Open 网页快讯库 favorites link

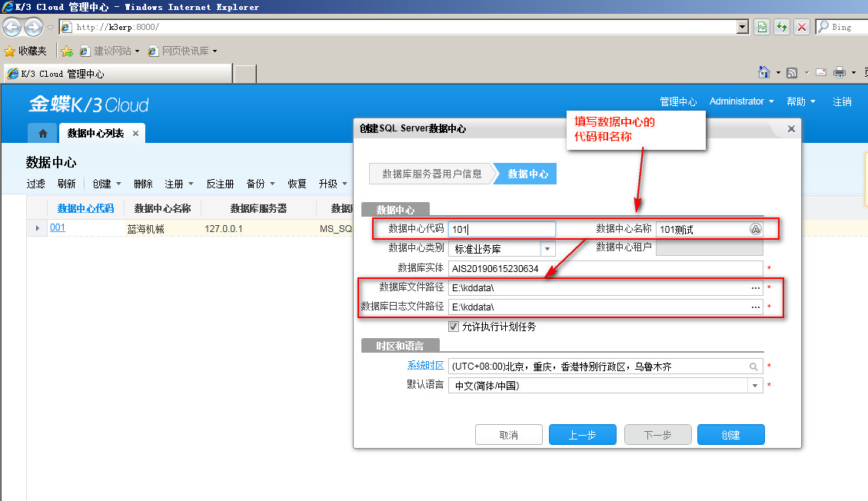coord(182,51)
